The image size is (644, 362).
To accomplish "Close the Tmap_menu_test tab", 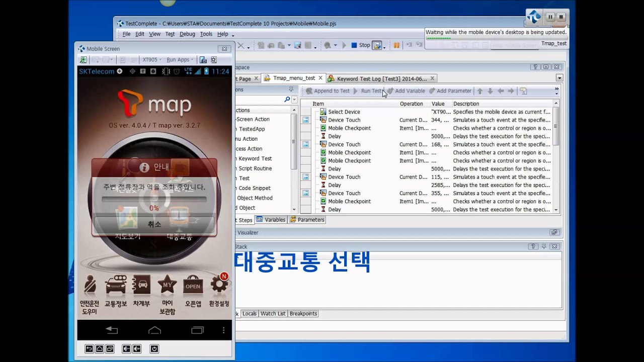I will [320, 78].
